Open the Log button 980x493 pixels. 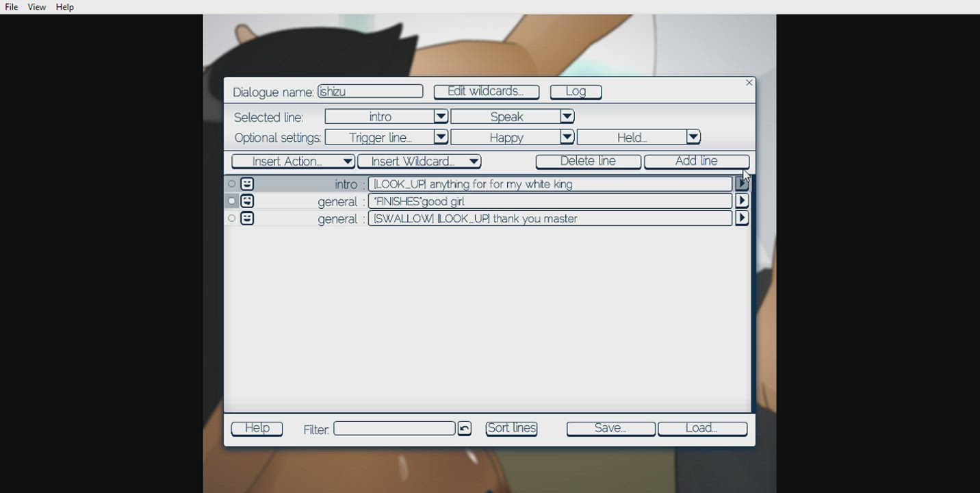pyautogui.click(x=576, y=92)
